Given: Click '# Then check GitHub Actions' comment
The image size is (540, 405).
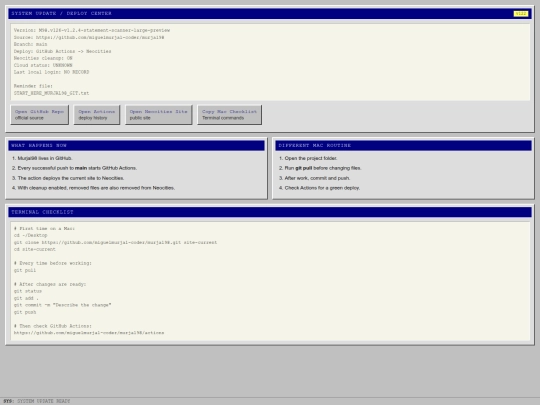Looking at the screenshot, I should (x=53, y=326).
